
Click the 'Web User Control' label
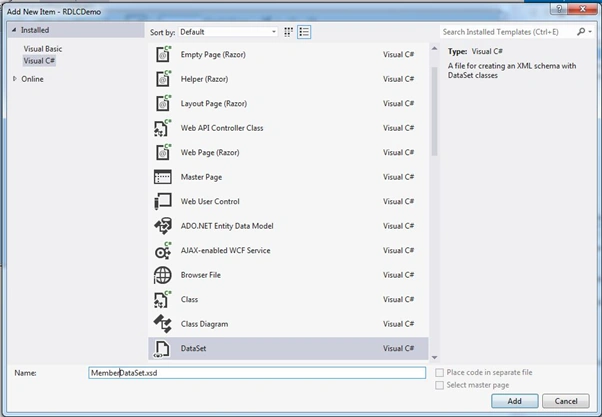[x=210, y=201]
